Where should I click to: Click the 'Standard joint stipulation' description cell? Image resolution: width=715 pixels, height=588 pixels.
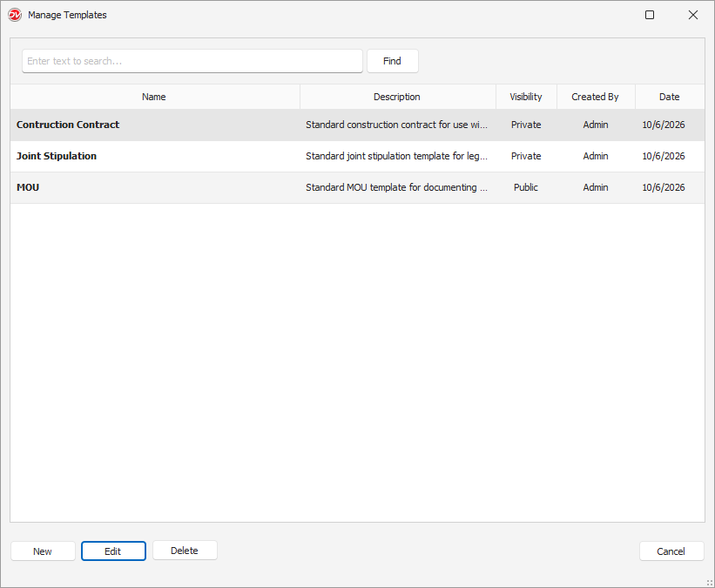[397, 156]
